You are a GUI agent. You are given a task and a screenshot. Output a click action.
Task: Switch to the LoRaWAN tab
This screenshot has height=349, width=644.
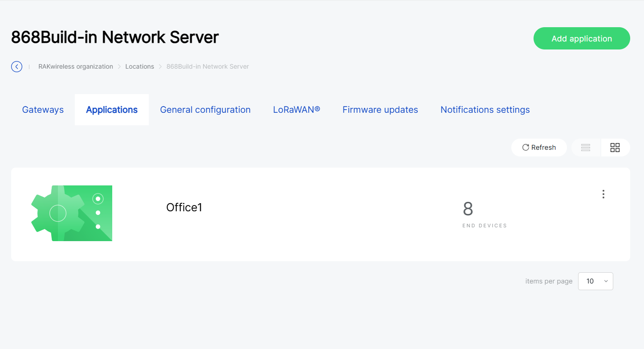tap(297, 109)
